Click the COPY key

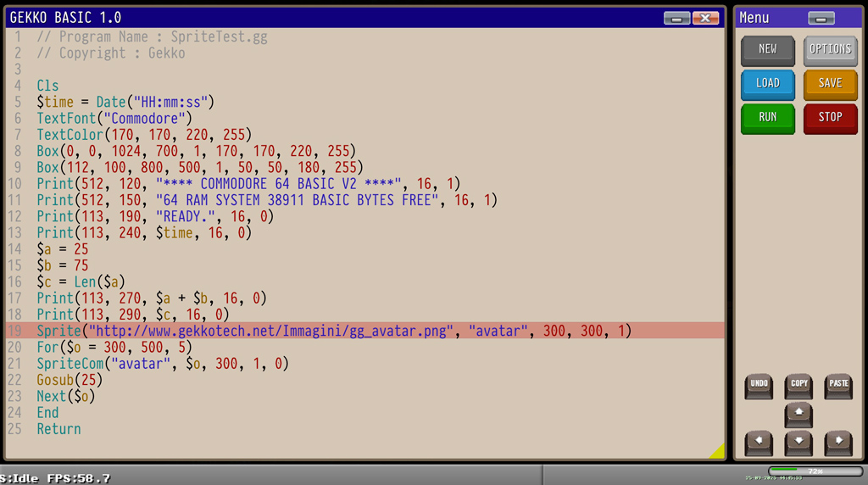coord(798,386)
